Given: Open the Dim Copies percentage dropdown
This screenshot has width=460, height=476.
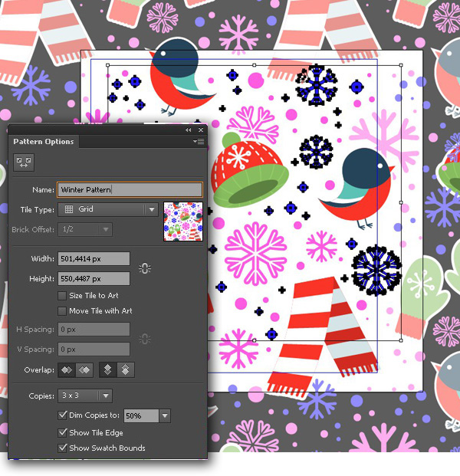Looking at the screenshot, I should tap(165, 415).
